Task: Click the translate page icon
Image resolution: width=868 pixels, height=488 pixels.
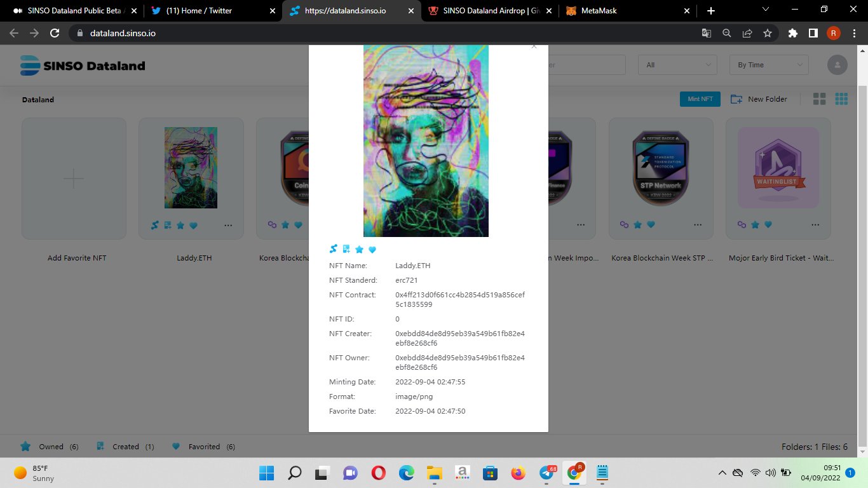Action: coord(706,33)
